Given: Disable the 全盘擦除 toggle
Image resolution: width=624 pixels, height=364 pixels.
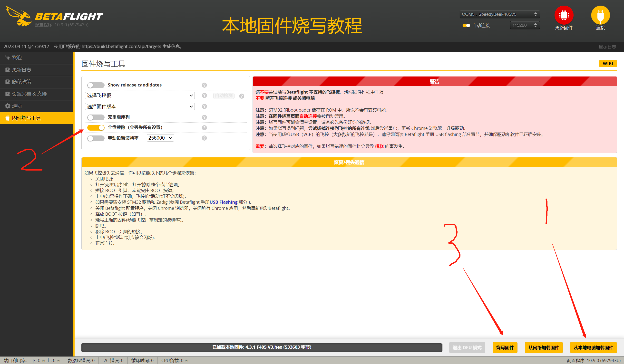Looking at the screenshot, I should 96,128.
